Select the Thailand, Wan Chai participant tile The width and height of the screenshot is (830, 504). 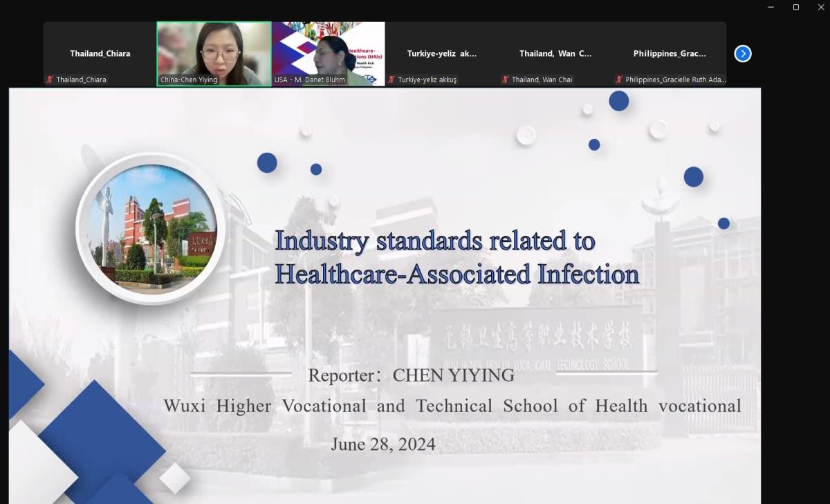[x=555, y=54]
